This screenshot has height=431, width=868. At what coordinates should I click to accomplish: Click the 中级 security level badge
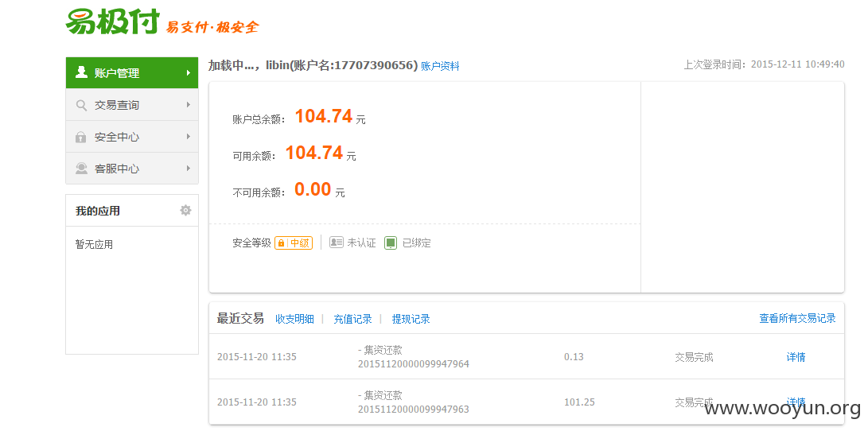click(294, 243)
